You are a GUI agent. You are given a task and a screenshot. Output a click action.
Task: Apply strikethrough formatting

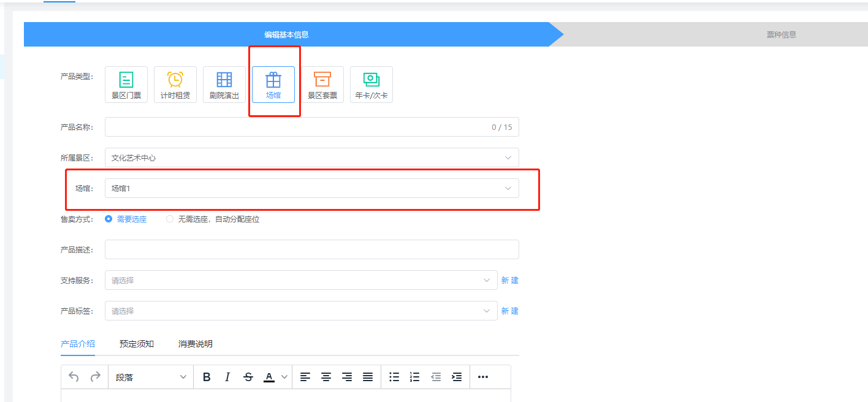pos(248,377)
